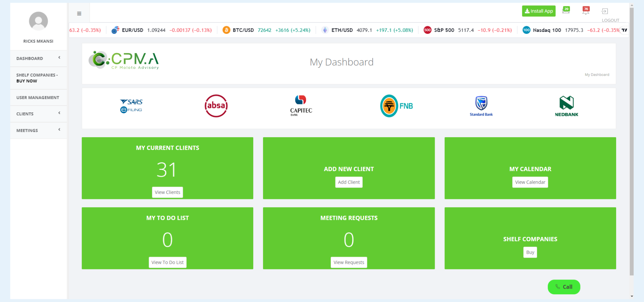Viewport: 644px width, 302px height.
Task: Click the CPMA company logo
Action: [123, 61]
